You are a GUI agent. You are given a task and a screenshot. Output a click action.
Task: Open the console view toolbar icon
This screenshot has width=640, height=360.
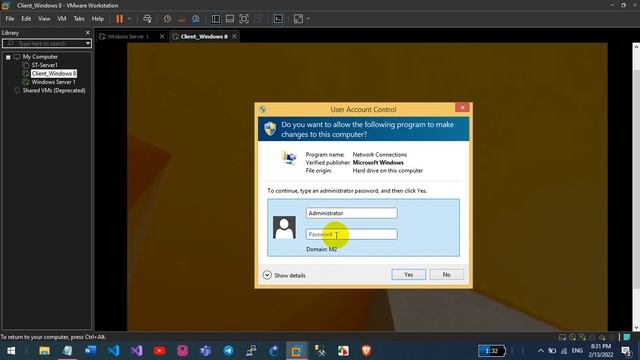click(278, 19)
